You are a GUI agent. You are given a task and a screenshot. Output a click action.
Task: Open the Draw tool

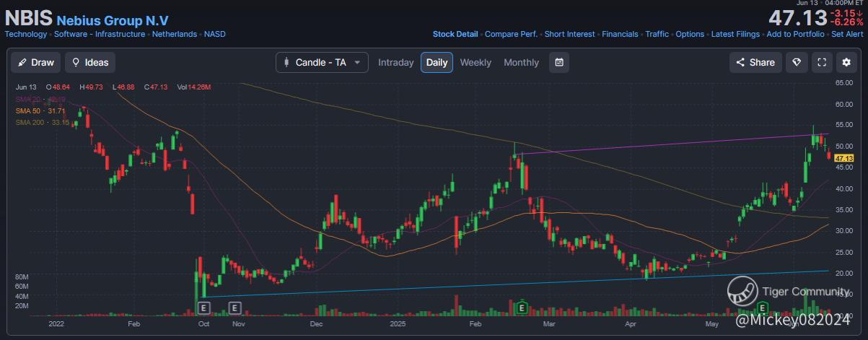(x=36, y=62)
